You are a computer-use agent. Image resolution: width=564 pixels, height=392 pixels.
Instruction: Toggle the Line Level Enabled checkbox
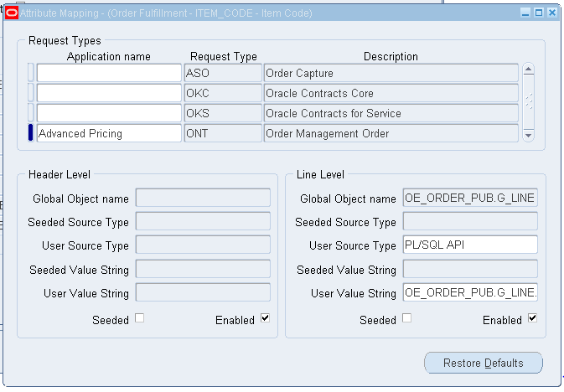tap(533, 318)
